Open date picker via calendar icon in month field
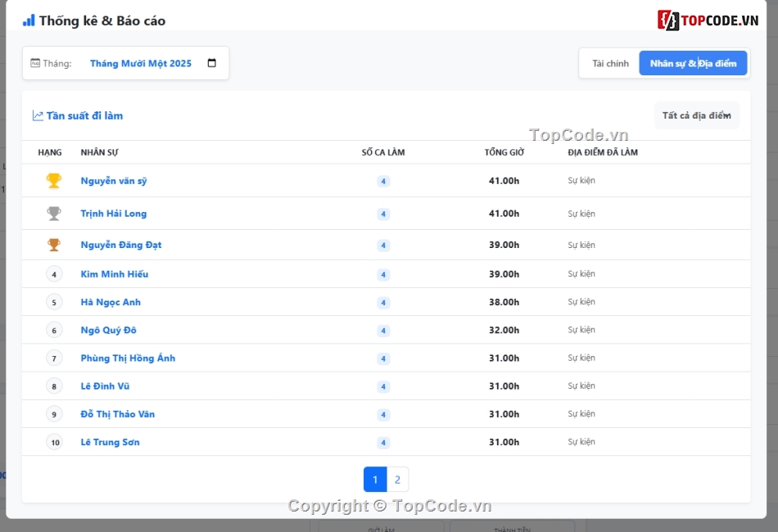Image resolution: width=778 pixels, height=532 pixels. click(x=212, y=63)
